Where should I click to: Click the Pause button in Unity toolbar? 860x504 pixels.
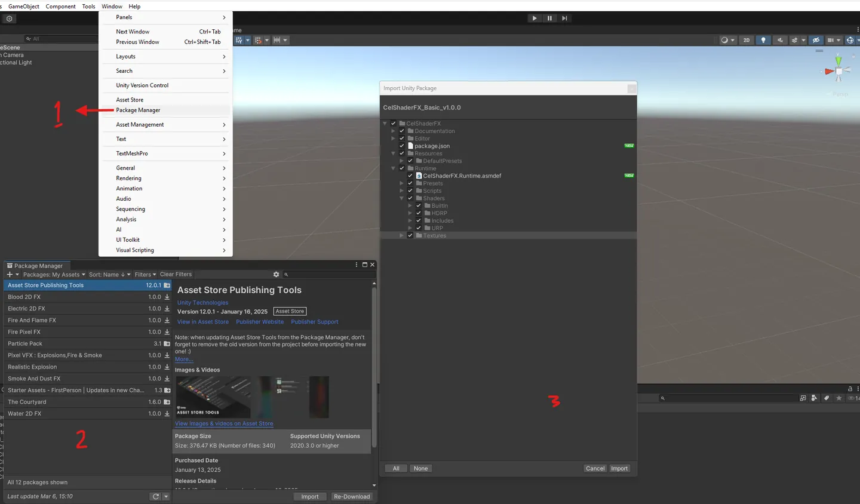pyautogui.click(x=549, y=18)
